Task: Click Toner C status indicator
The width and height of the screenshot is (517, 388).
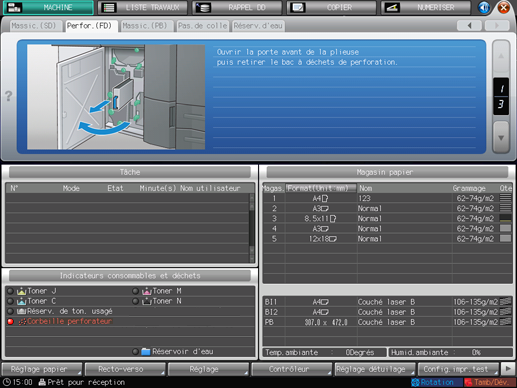Action: (x=11, y=301)
